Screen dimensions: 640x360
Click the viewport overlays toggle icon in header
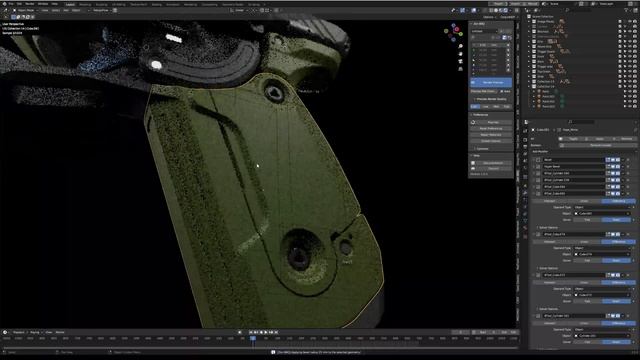474,10
